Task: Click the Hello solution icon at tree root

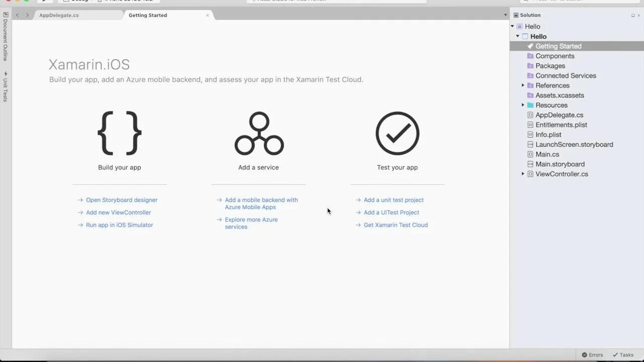Action: [520, 27]
